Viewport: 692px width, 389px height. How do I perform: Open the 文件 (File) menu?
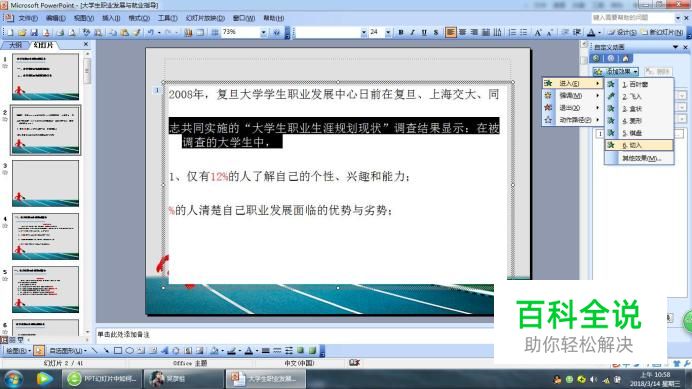click(28, 18)
